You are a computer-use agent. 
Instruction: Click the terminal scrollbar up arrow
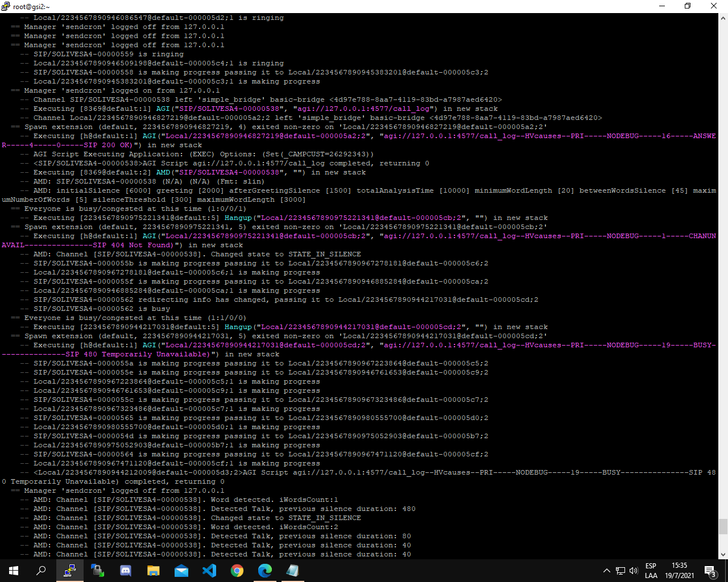click(x=723, y=18)
